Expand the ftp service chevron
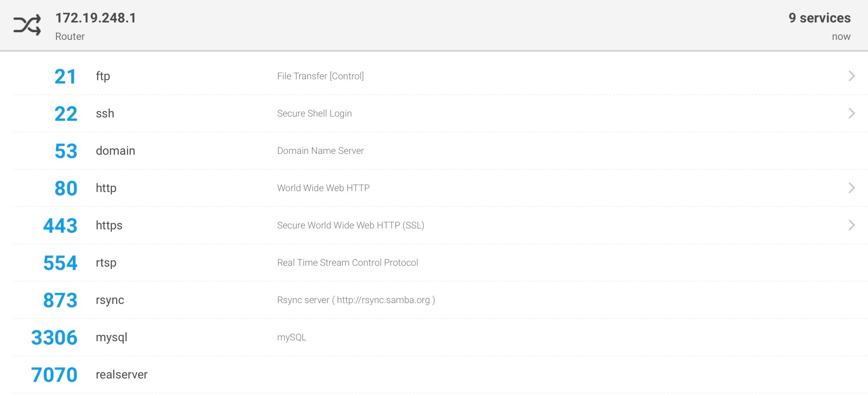The height and width of the screenshot is (398, 868). pyautogui.click(x=851, y=76)
